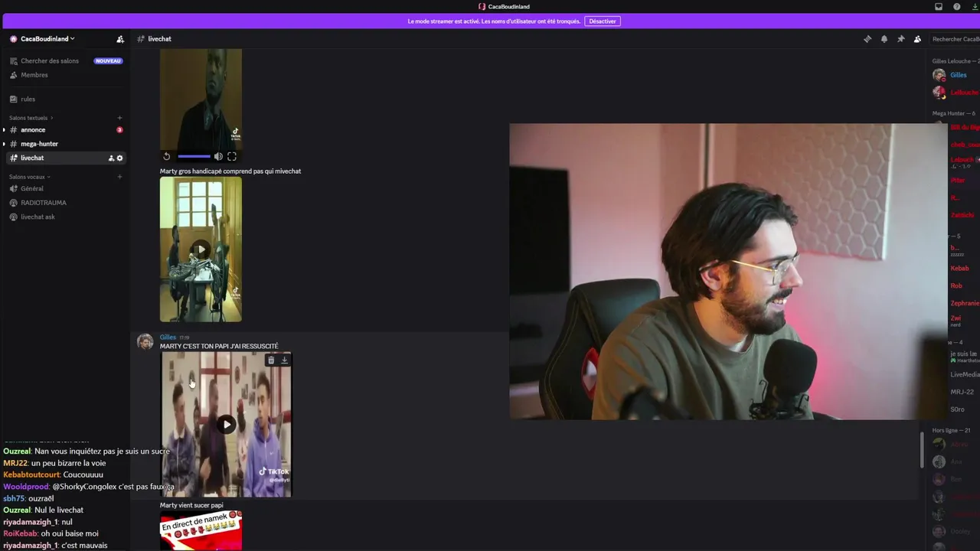Click Kebabtoutcourt's 'Coucouuuu' chat line
Image resolution: width=980 pixels, height=551 pixels.
pyautogui.click(x=53, y=475)
